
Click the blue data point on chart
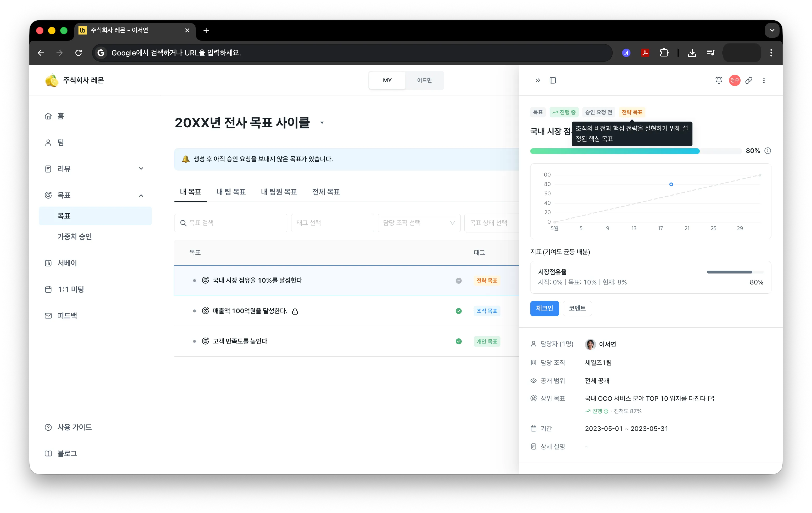pos(671,184)
